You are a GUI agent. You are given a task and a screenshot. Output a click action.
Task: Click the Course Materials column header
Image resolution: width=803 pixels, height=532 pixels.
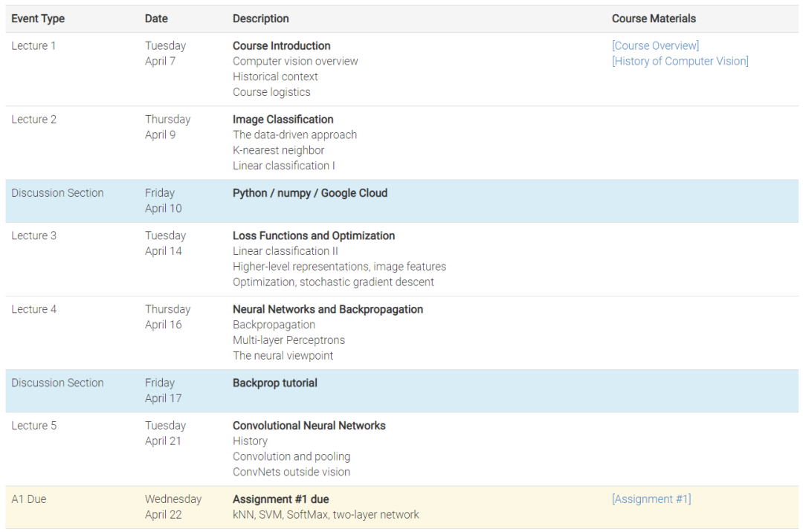pyautogui.click(x=654, y=19)
